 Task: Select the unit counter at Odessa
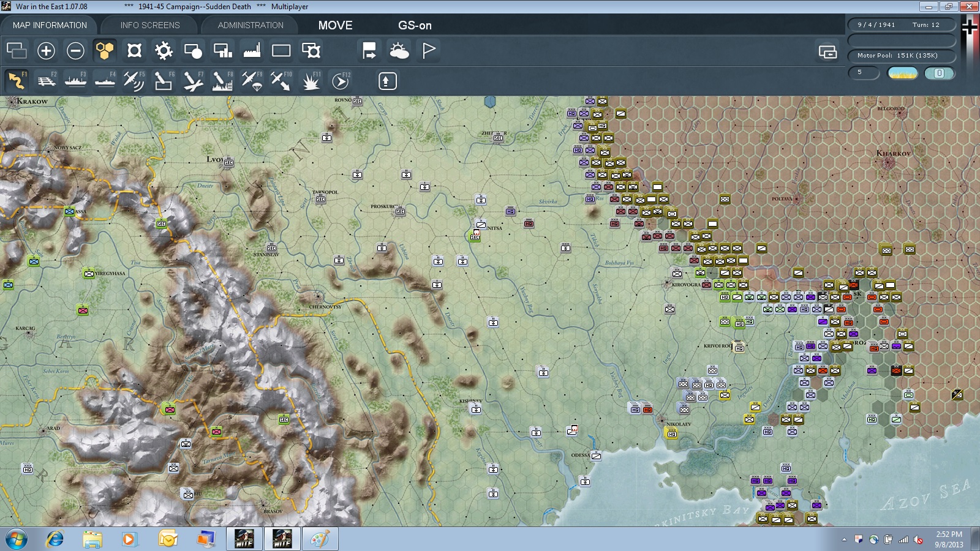pos(596,456)
